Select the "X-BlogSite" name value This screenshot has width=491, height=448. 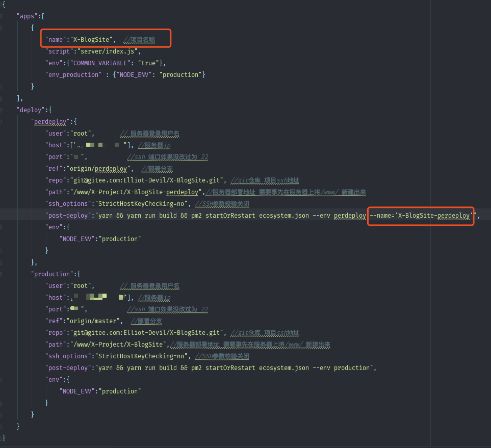[x=91, y=40]
